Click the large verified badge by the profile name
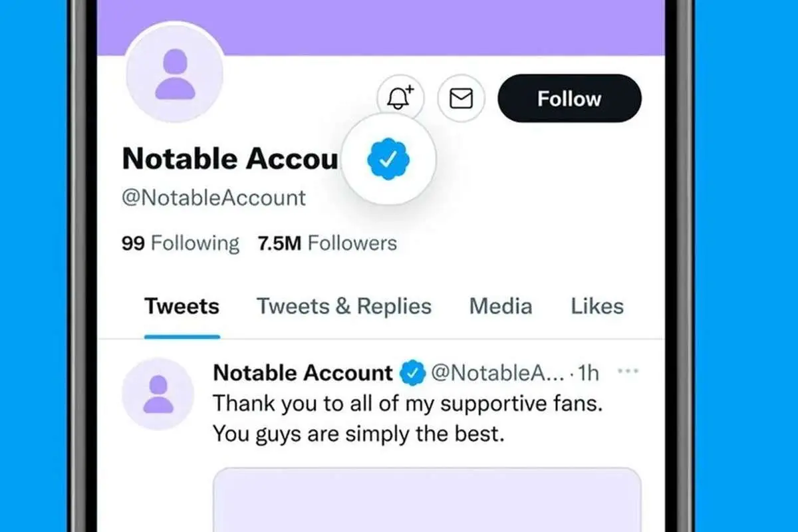 click(389, 158)
